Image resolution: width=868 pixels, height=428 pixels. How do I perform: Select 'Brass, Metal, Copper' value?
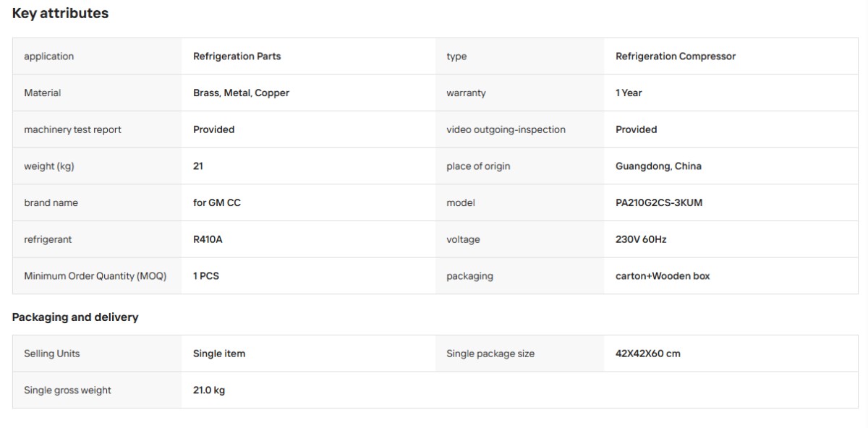tap(241, 93)
